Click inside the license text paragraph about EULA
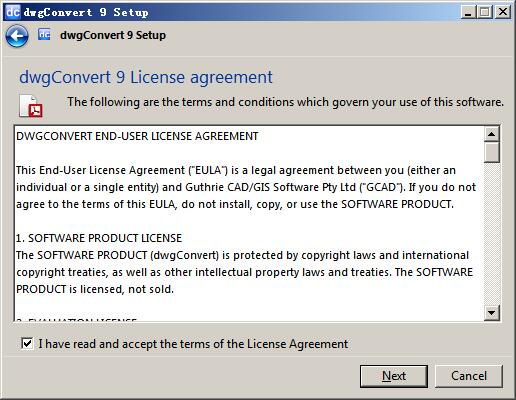Viewport: 516px width, 400px height. click(x=246, y=187)
